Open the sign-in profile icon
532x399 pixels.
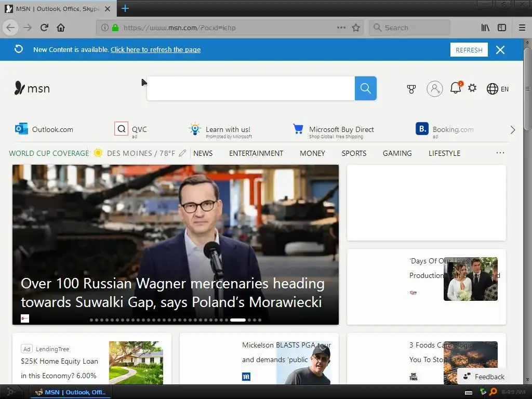tap(435, 89)
